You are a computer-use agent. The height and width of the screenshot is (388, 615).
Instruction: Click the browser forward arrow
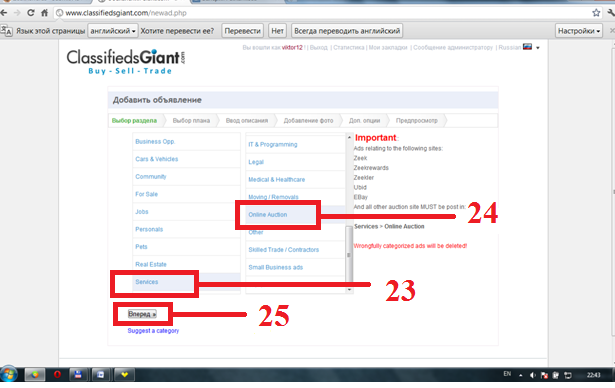17,13
